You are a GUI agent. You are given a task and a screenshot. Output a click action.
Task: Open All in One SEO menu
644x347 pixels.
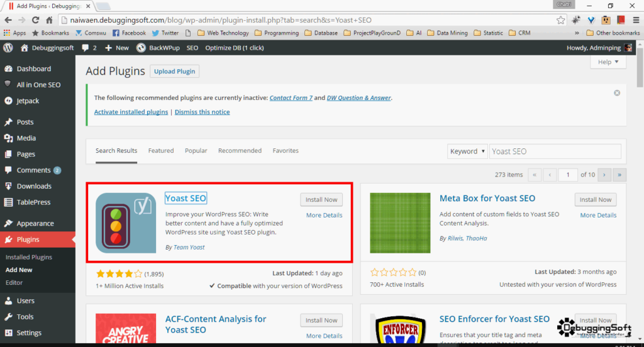pos(38,85)
